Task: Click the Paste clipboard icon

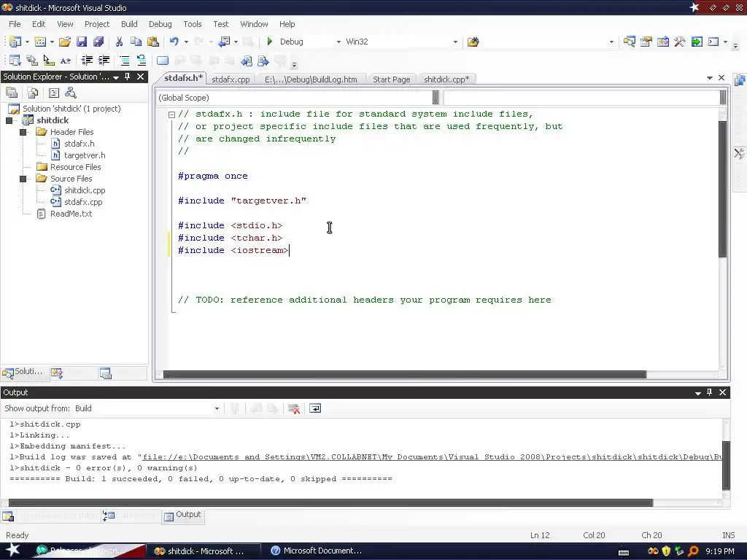Action: pyautogui.click(x=153, y=42)
